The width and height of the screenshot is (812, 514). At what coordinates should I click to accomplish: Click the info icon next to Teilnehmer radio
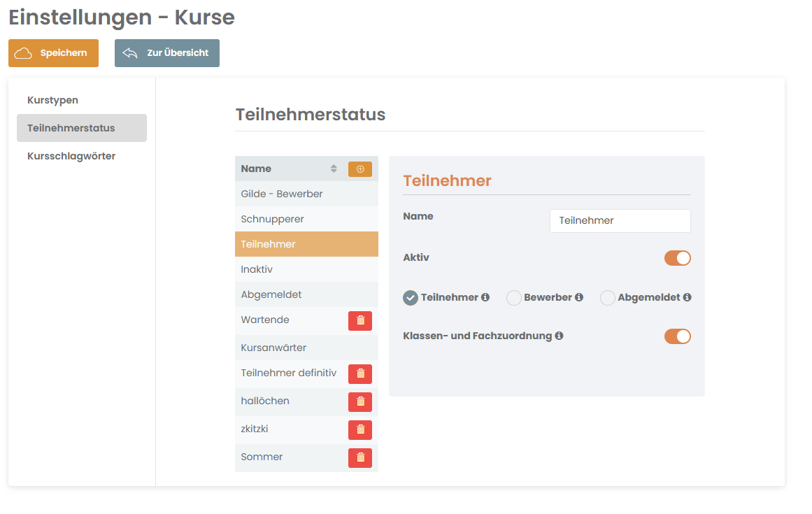485,297
